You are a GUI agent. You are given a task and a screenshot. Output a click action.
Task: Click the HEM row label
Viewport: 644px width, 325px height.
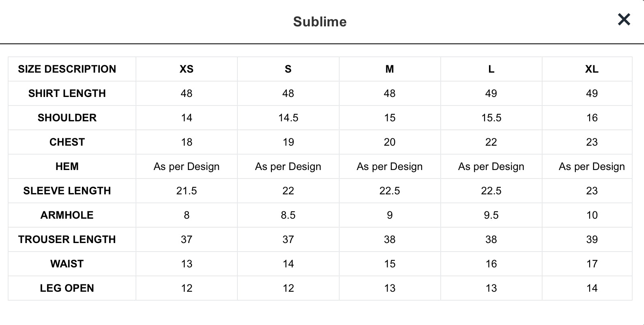[x=67, y=166]
